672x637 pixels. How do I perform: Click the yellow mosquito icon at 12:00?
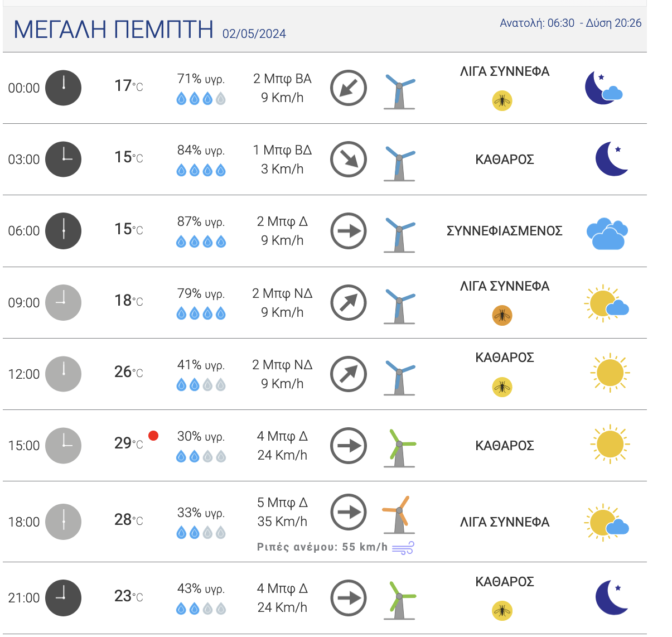(x=502, y=387)
